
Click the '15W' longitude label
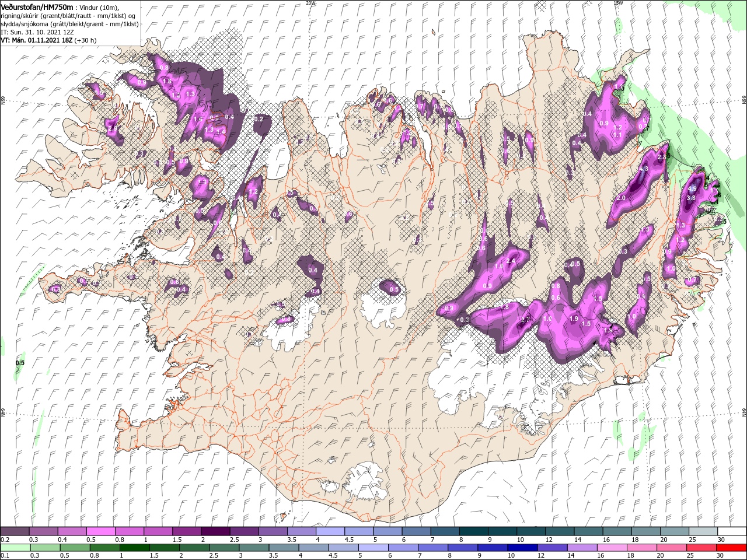618,3
